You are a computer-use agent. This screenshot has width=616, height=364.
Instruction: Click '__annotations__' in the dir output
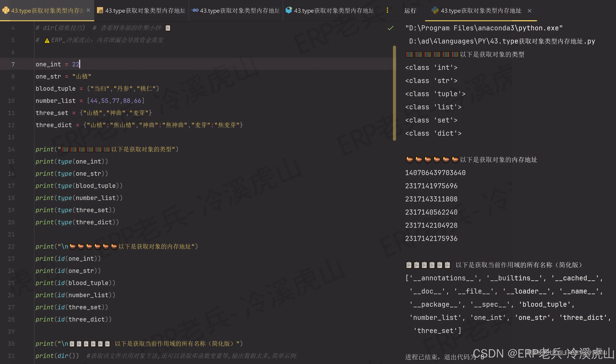click(x=443, y=278)
